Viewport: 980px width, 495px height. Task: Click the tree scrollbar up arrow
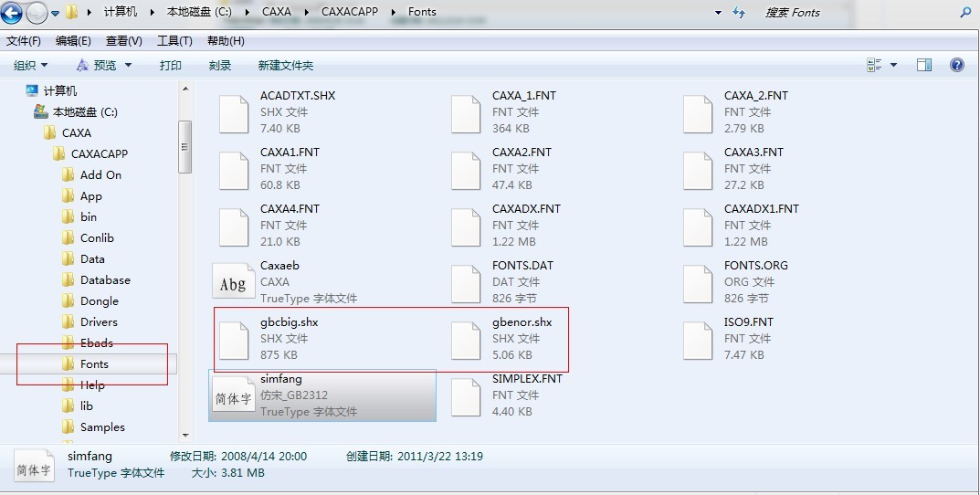[185, 90]
